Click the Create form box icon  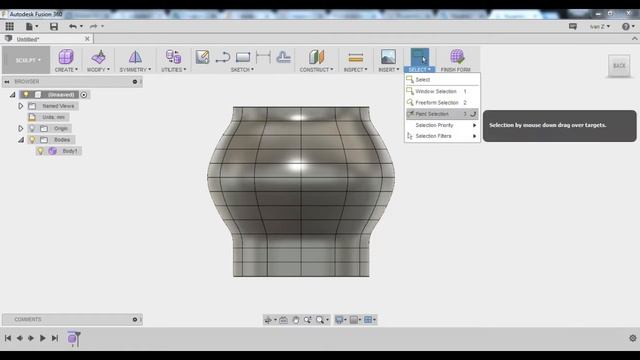click(x=66, y=57)
